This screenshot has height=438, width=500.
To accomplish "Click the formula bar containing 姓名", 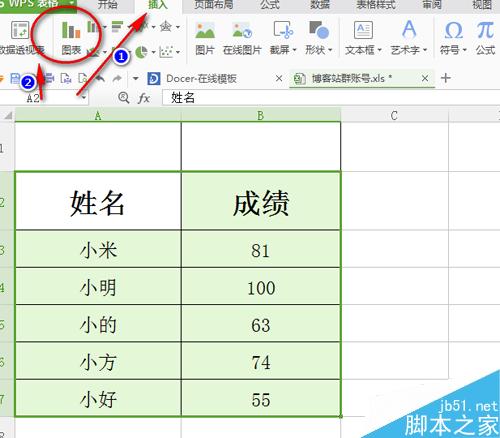I will pyautogui.click(x=331, y=98).
